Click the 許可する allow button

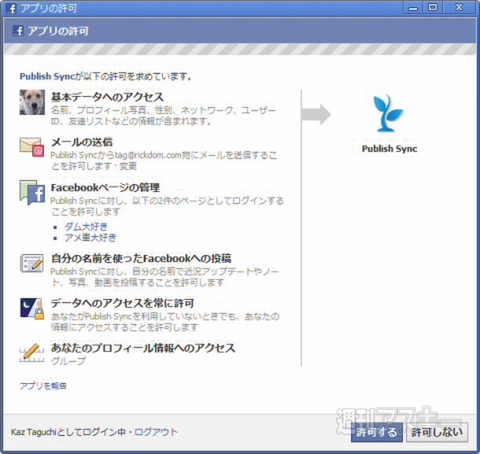pos(377,432)
